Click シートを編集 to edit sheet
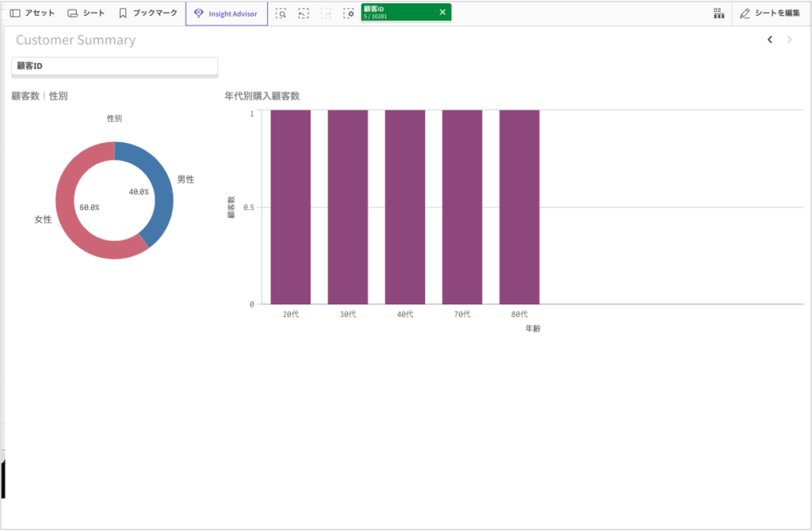Viewport: 812px width, 531px height. click(769, 13)
